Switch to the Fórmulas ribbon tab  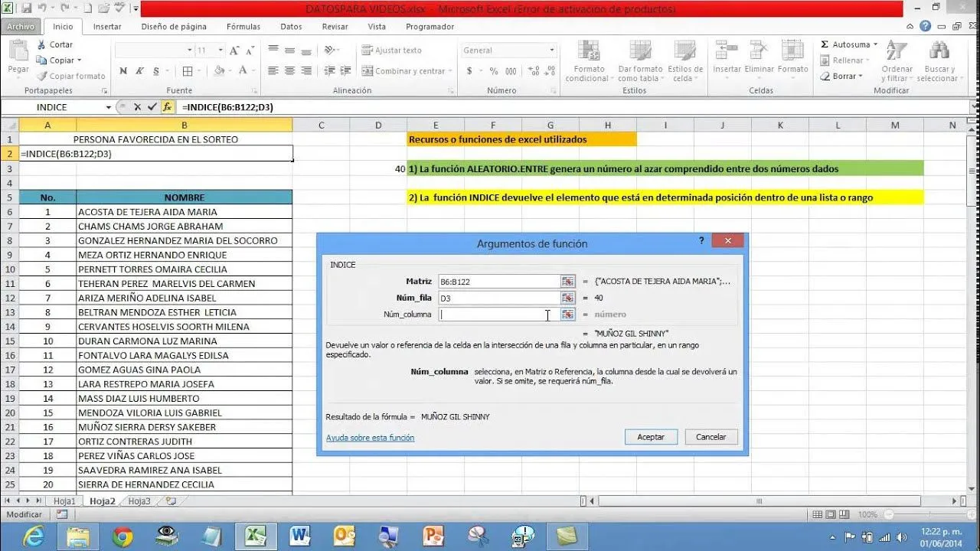tap(243, 26)
